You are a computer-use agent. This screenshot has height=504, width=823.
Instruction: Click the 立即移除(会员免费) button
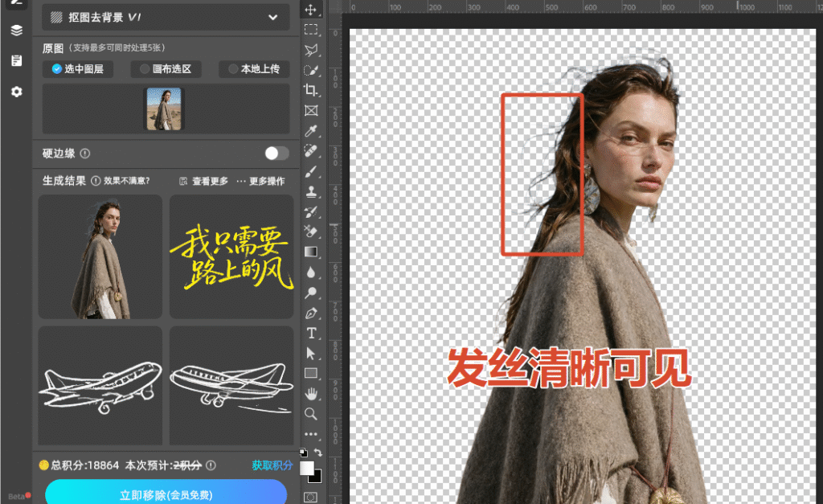(x=166, y=494)
